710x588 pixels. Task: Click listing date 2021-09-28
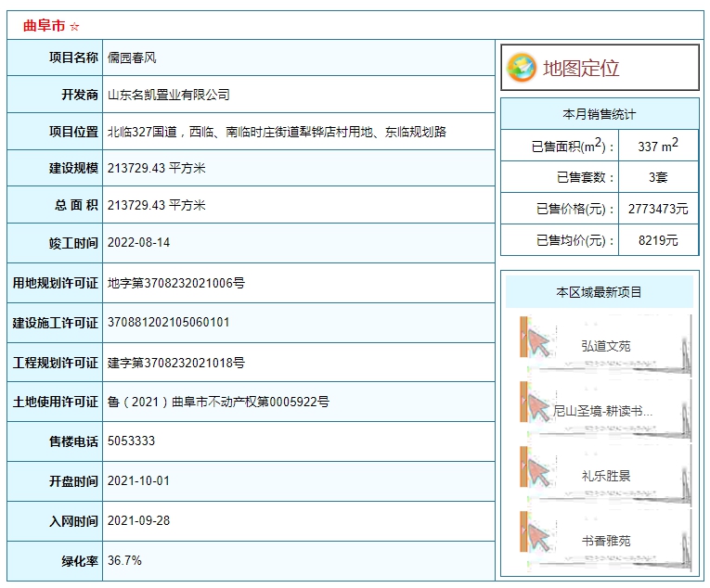138,520
